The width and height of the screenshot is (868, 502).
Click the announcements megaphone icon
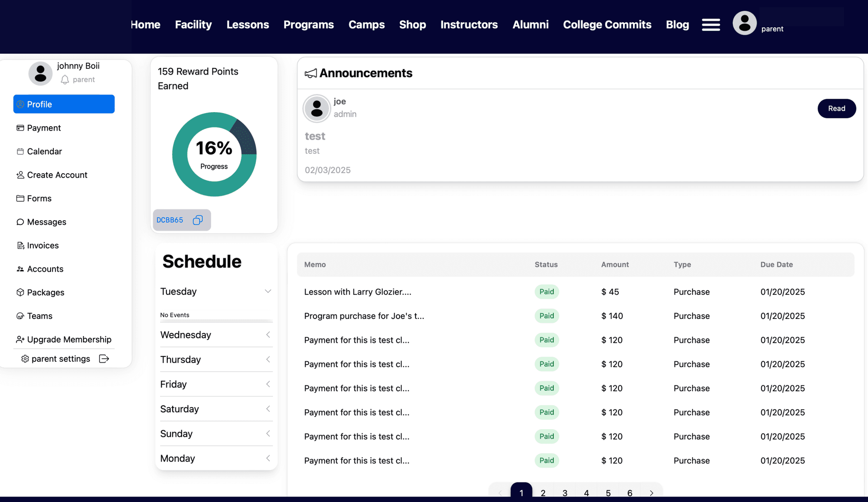[x=311, y=73]
